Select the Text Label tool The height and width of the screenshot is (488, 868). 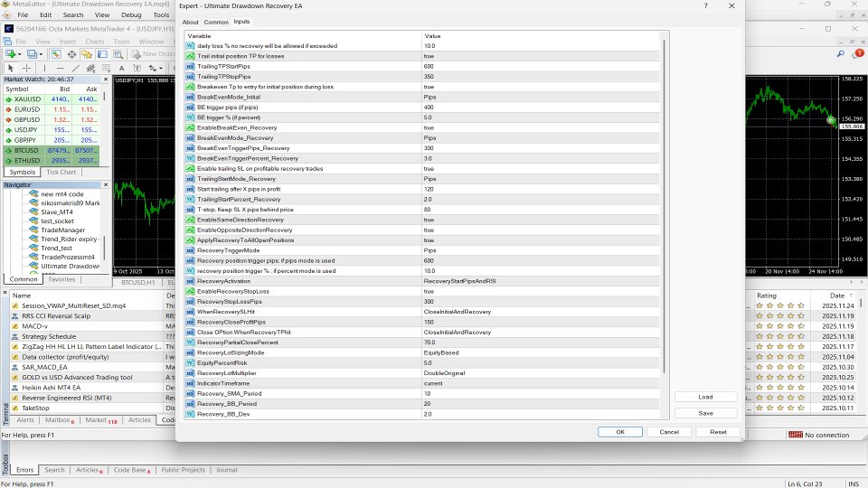pyautogui.click(x=137, y=68)
